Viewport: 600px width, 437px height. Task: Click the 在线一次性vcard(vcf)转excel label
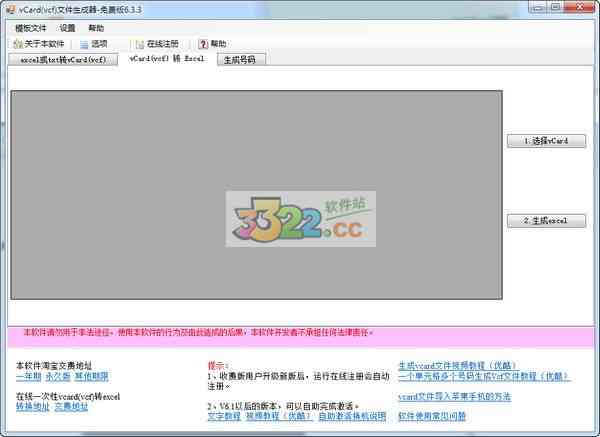pyautogui.click(x=68, y=396)
